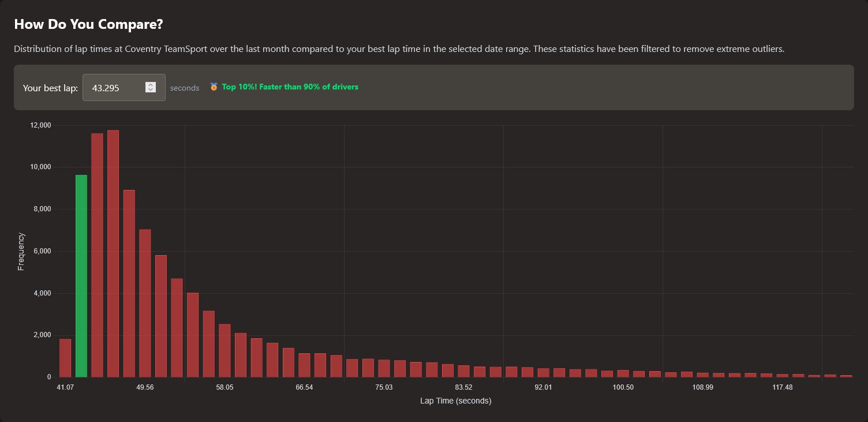Click the vertical 'Frequency' axis label
The width and height of the screenshot is (868, 422).
click(x=21, y=251)
